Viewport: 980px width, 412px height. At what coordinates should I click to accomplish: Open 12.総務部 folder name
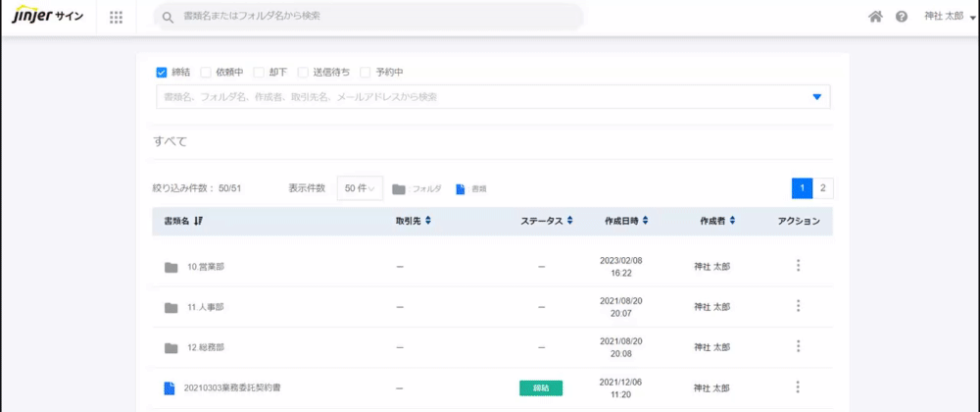206,347
